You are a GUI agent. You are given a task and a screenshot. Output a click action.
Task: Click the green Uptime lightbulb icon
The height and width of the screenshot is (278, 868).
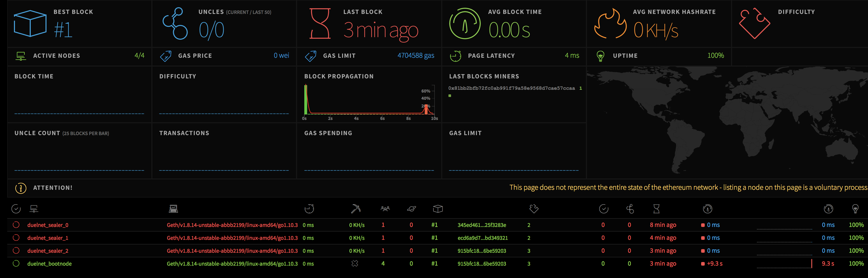pos(600,56)
